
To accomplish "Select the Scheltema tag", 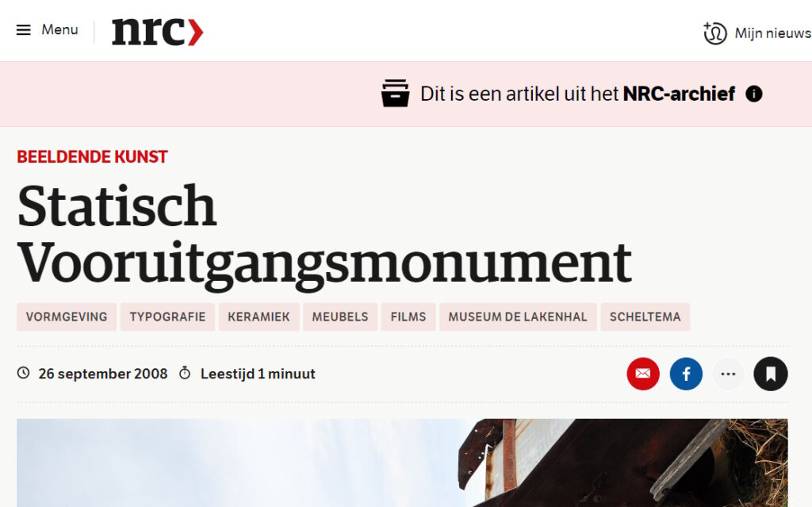I will click(645, 317).
